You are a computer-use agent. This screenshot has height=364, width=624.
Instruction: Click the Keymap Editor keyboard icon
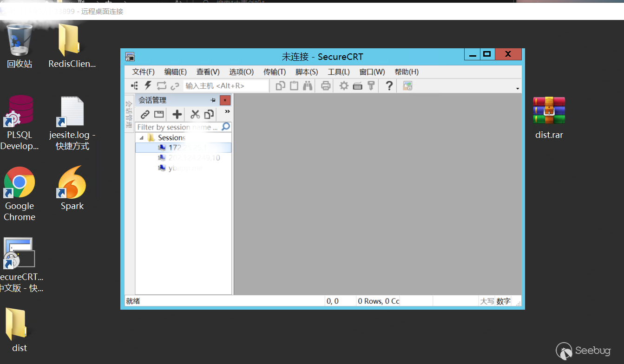(357, 85)
